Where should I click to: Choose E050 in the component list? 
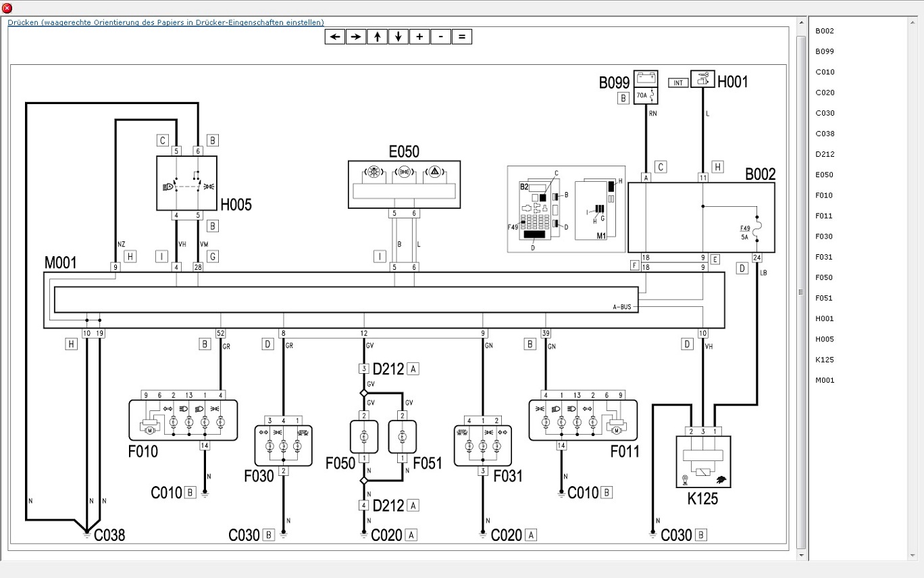pyautogui.click(x=824, y=175)
